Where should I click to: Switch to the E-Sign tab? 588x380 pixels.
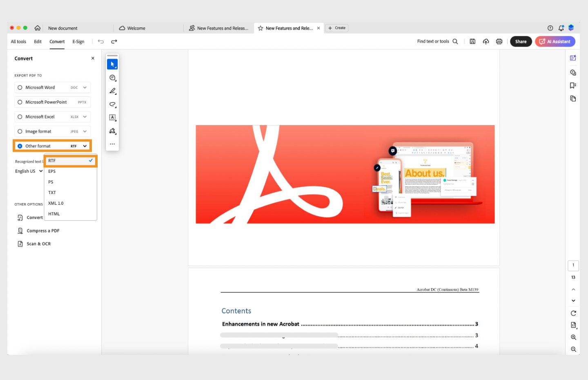tap(78, 41)
